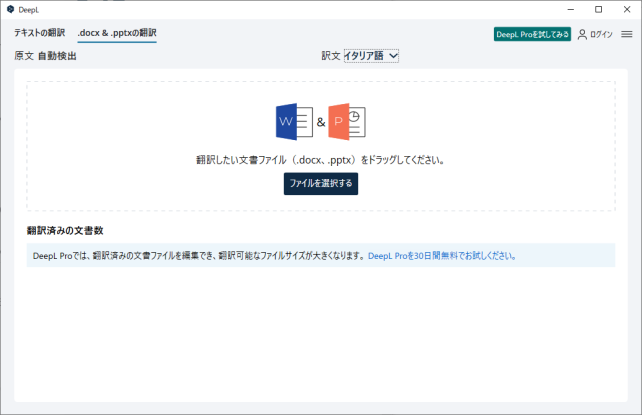Click the DeepL Proを試してみる button

coord(532,34)
